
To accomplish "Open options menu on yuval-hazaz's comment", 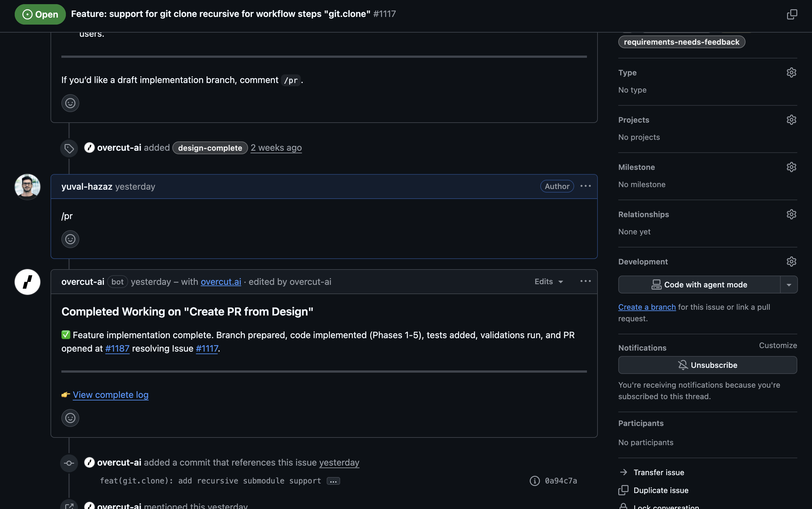I will 585,186.
